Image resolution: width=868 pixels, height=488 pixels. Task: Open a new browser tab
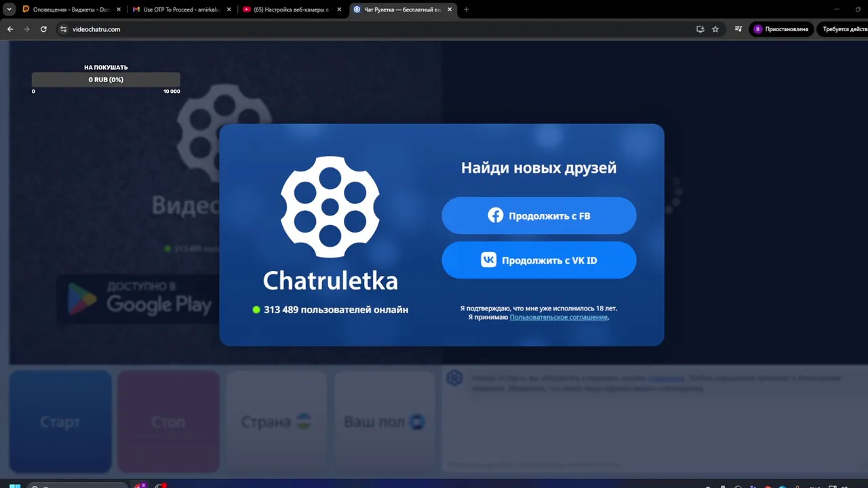coord(466,9)
